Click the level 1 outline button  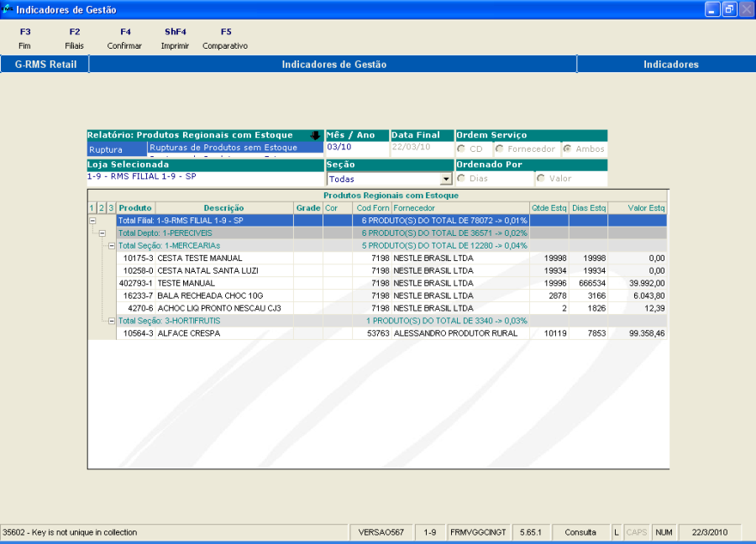(92, 208)
